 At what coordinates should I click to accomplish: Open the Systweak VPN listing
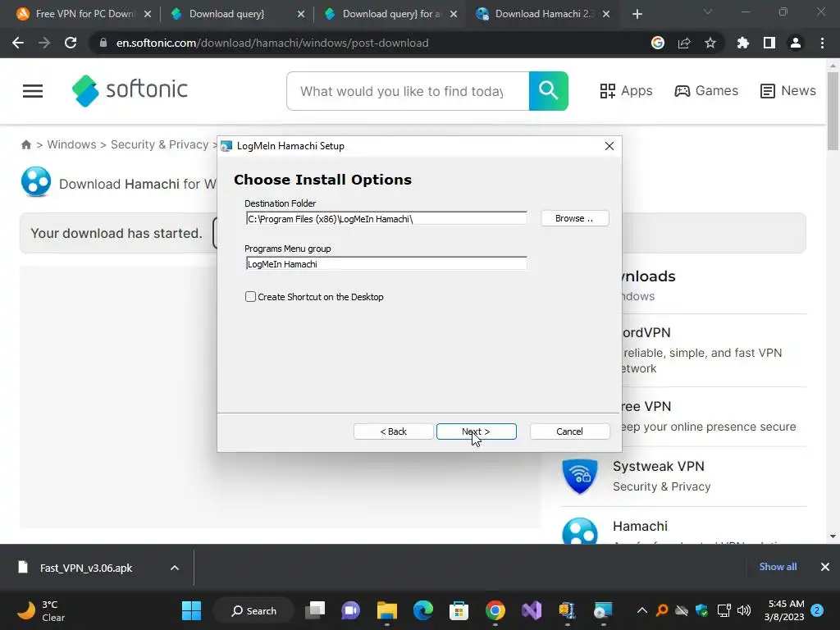click(659, 466)
